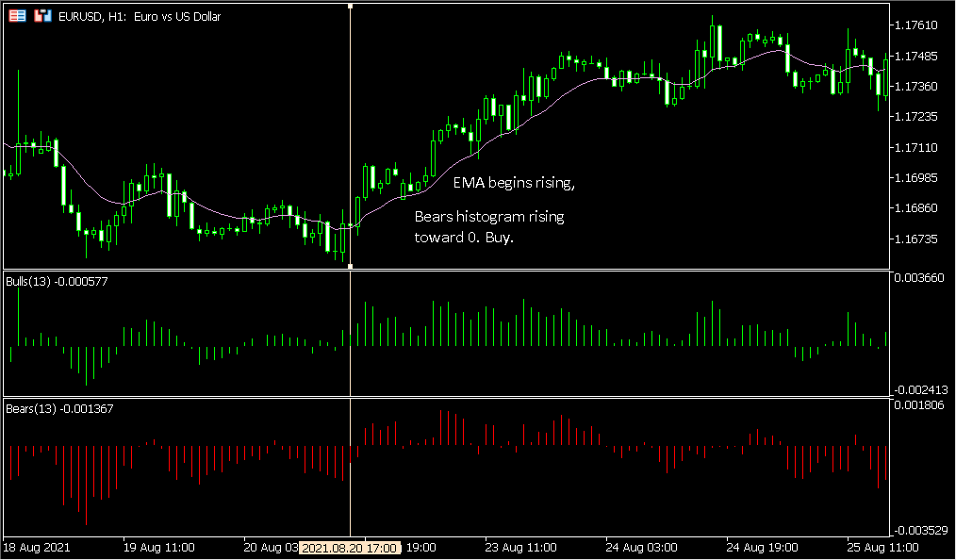Click the 23 Aug 11:00 time axis label
Viewport: 956px width, 560px height.
click(521, 547)
